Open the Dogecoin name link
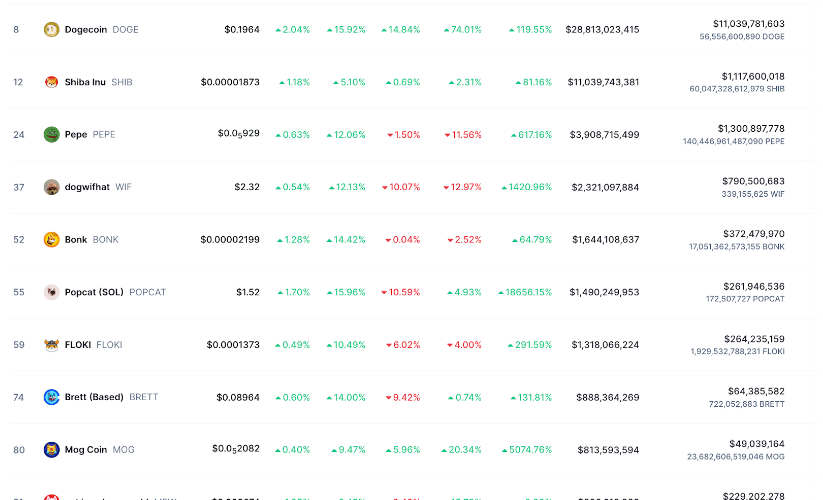The height and width of the screenshot is (500, 823). (87, 30)
